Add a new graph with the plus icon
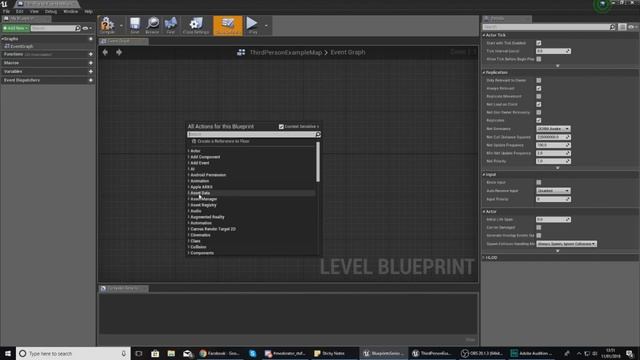The image size is (640, 360). 91,39
